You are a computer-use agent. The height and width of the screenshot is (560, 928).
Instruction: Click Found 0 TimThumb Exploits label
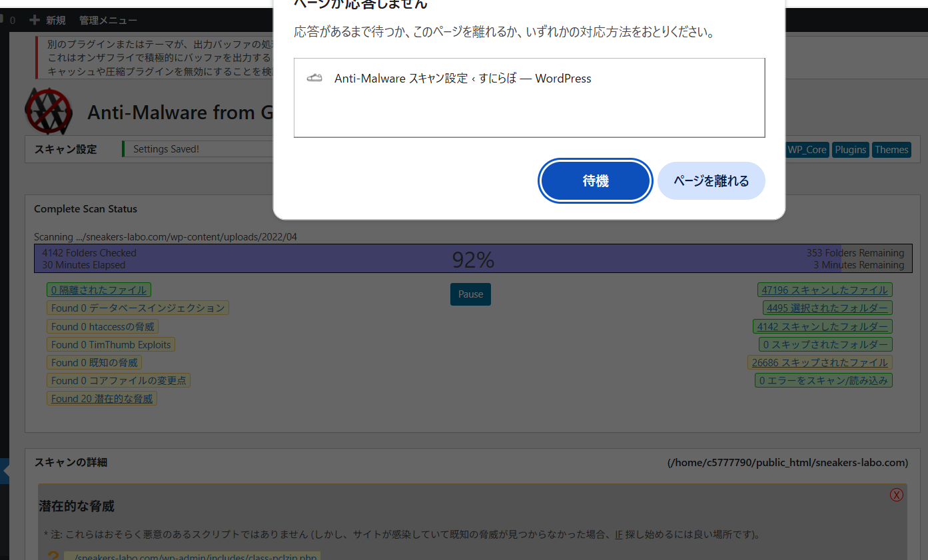[x=111, y=344]
